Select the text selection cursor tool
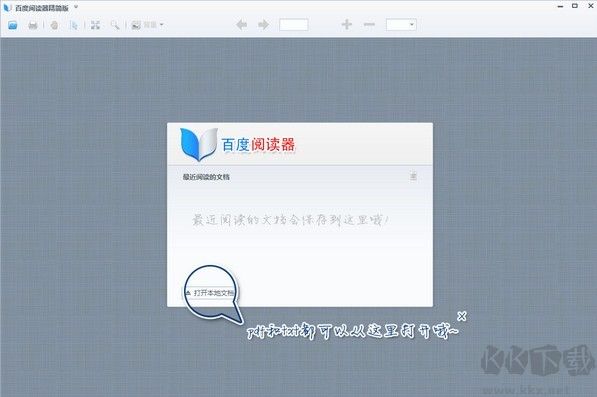597x397 pixels. pos(74,25)
